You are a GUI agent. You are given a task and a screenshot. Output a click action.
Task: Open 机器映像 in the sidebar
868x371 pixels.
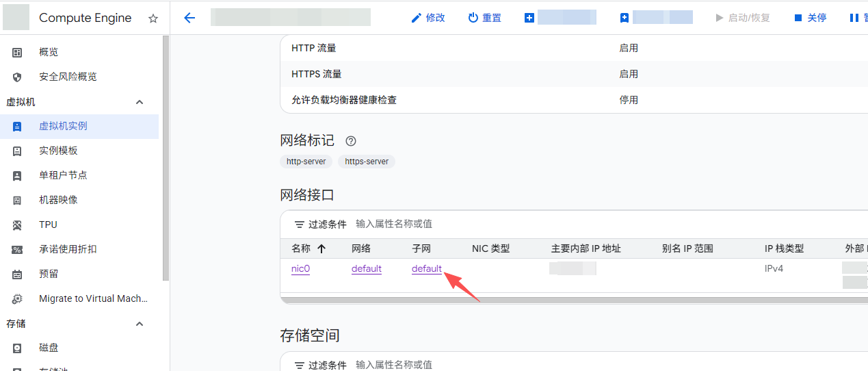pos(58,200)
